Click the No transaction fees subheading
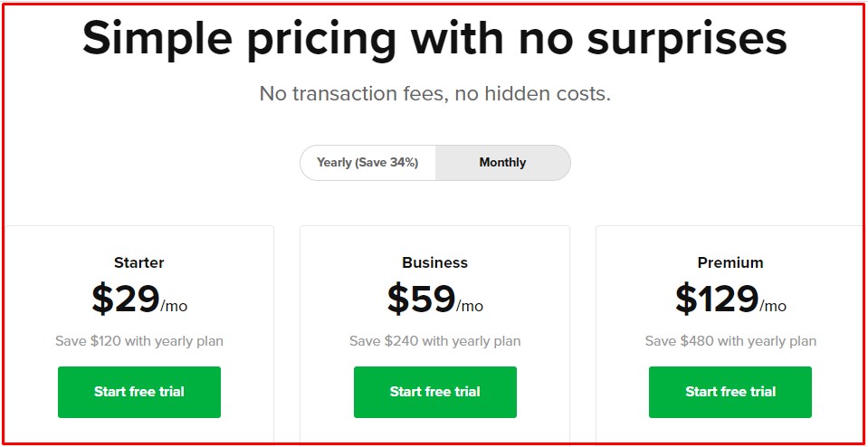 pos(435,93)
